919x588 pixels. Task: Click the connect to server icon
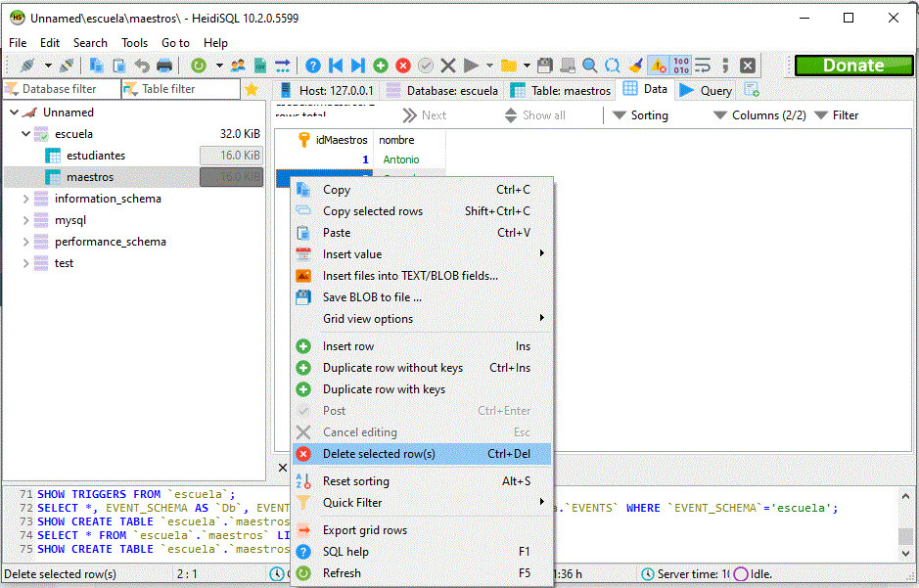point(27,66)
